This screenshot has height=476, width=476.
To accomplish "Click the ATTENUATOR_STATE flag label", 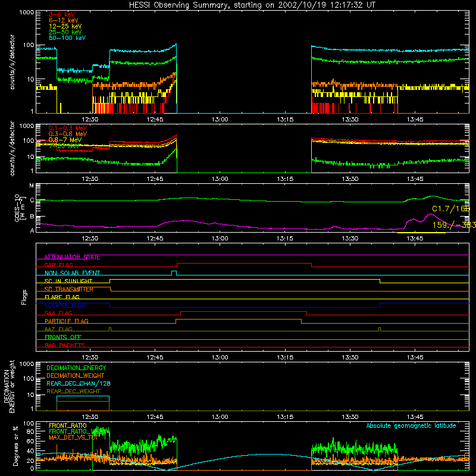I will 72,257.
